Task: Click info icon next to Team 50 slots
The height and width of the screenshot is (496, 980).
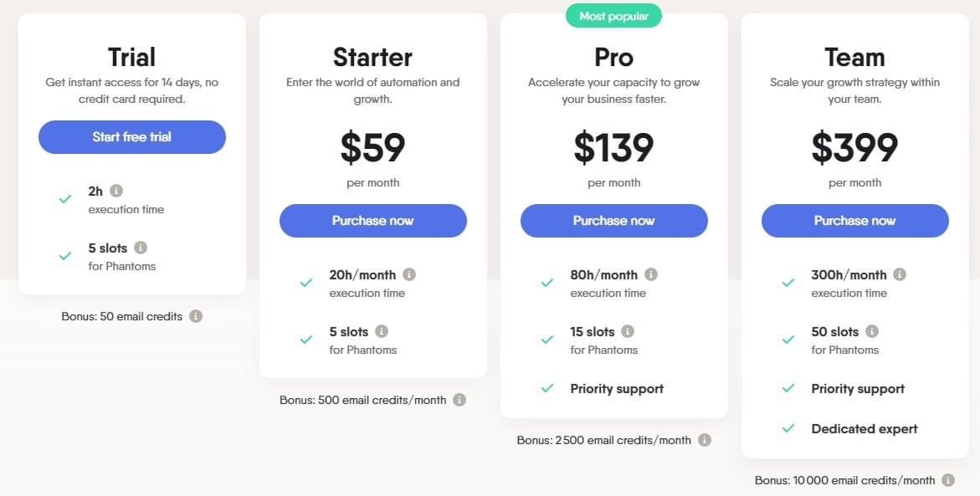Action: [x=872, y=331]
